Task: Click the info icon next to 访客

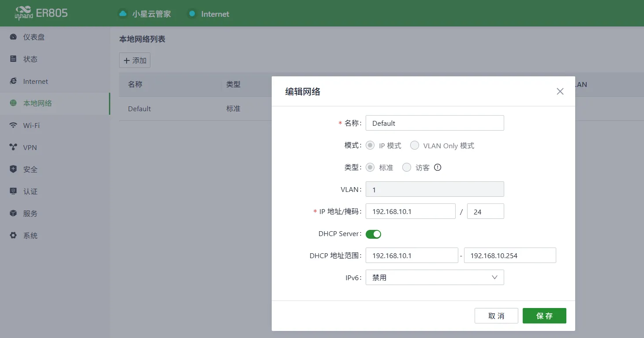Action: click(438, 167)
